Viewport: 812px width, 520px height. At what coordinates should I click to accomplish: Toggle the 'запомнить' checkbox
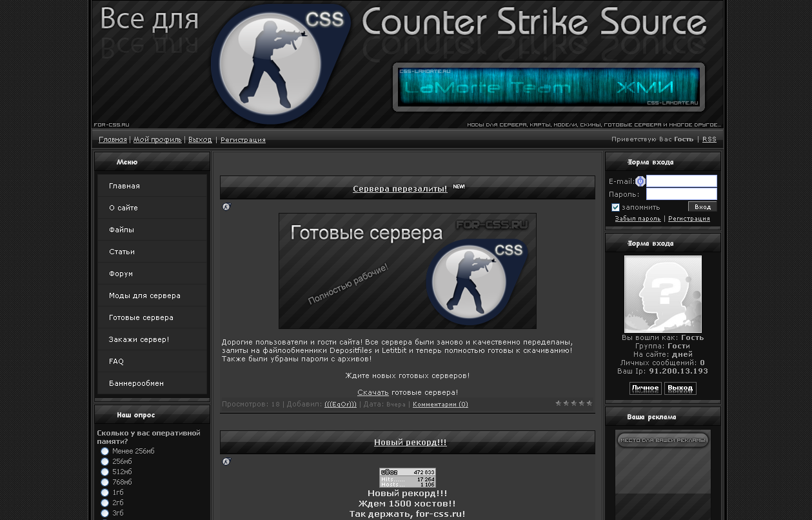(x=615, y=207)
